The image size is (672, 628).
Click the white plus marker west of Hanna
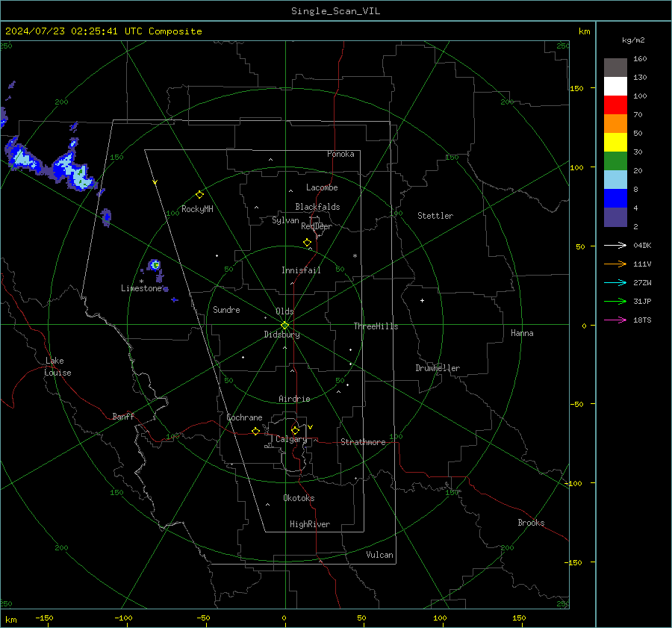pos(422,300)
